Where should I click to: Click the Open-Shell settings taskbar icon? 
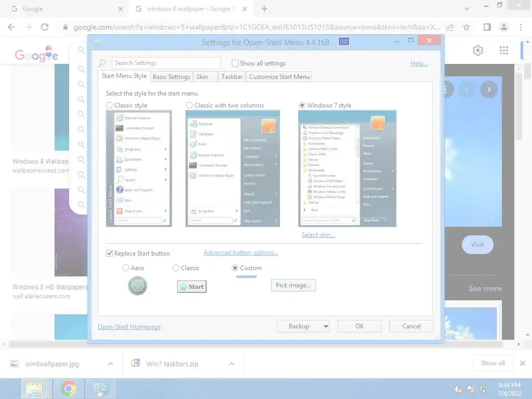tap(100, 389)
